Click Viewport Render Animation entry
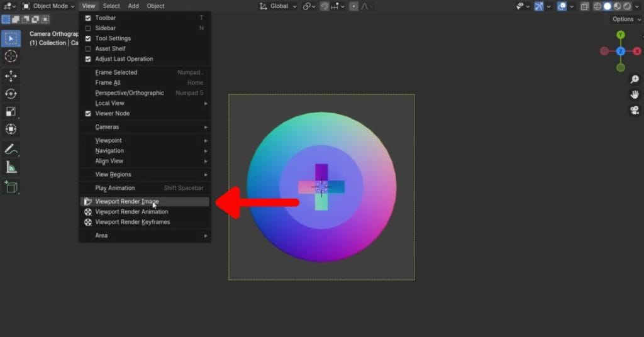The width and height of the screenshot is (644, 337). [x=131, y=212]
